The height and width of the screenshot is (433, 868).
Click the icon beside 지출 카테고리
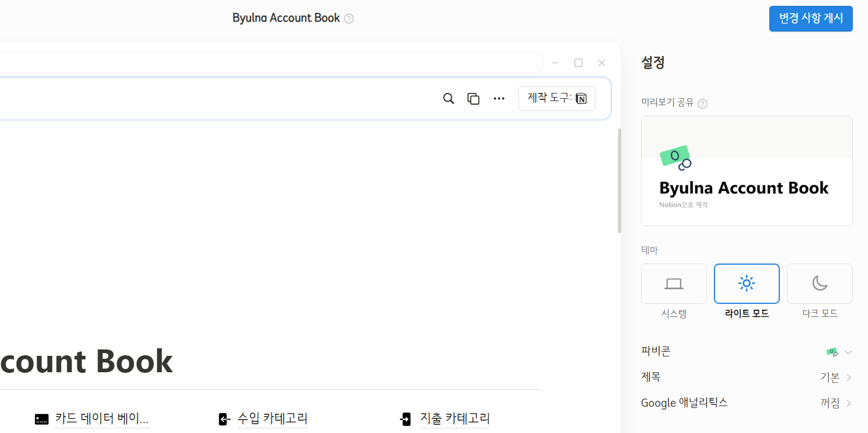pyautogui.click(x=406, y=419)
